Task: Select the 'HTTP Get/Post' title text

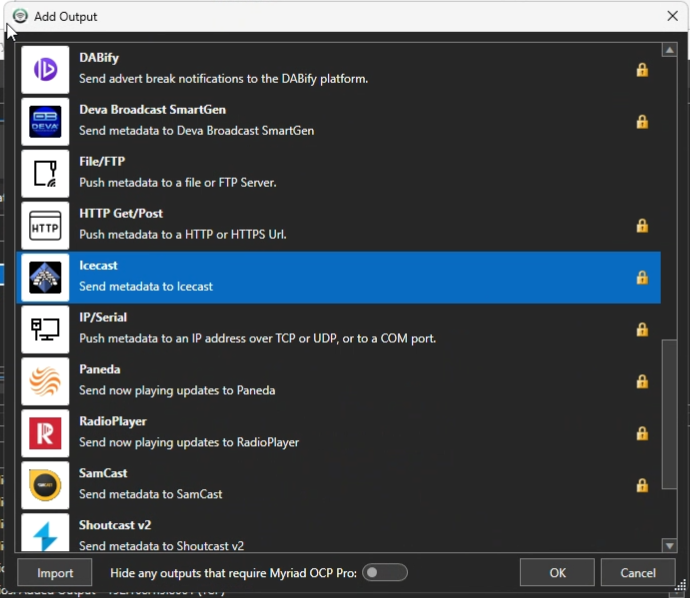Action: point(121,213)
